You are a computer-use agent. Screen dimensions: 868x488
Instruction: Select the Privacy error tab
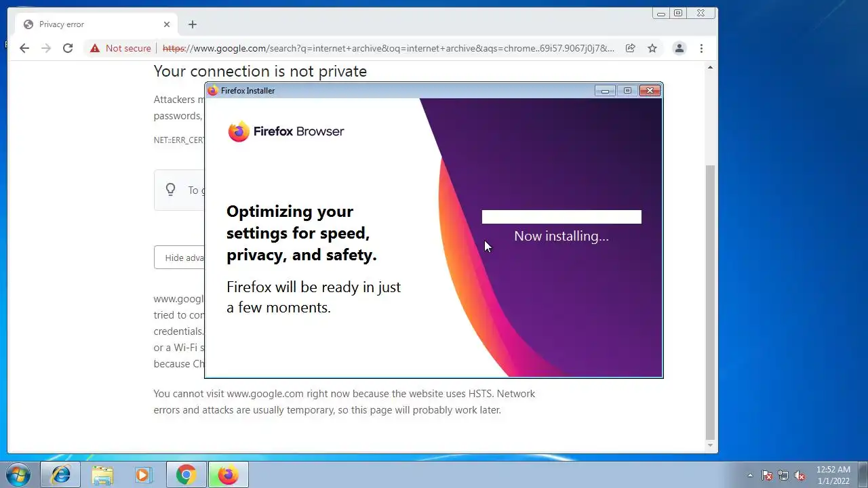(x=97, y=24)
